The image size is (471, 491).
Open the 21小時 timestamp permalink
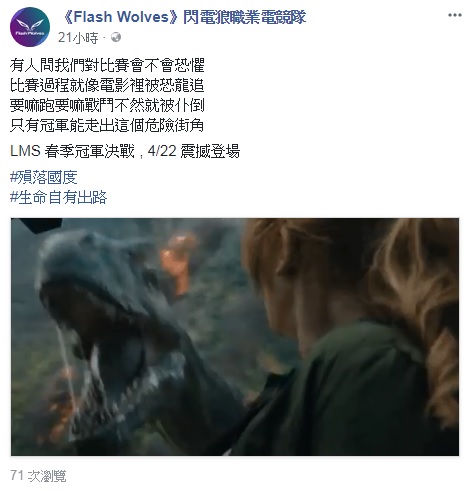click(78, 37)
